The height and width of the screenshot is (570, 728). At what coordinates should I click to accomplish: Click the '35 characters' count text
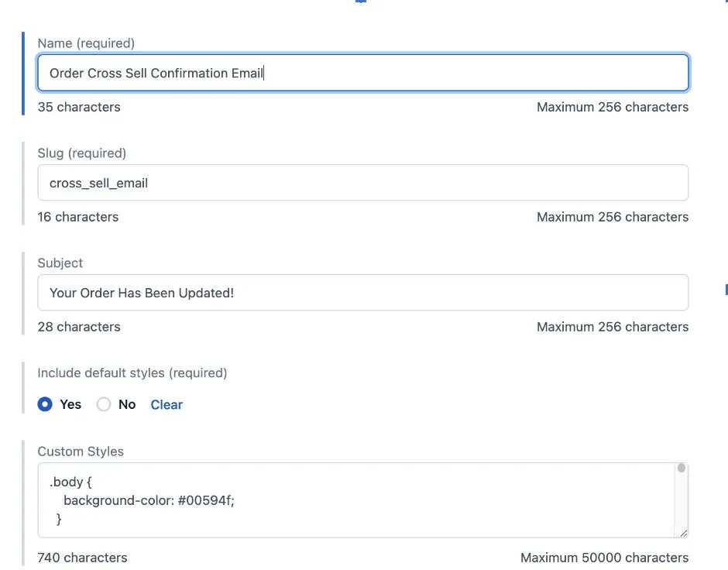point(79,107)
